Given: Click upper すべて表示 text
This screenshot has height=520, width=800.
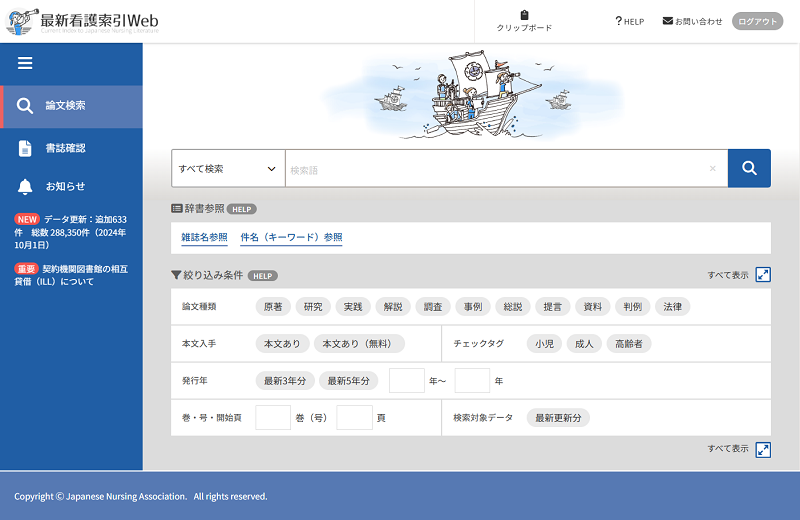Looking at the screenshot, I should [728, 275].
